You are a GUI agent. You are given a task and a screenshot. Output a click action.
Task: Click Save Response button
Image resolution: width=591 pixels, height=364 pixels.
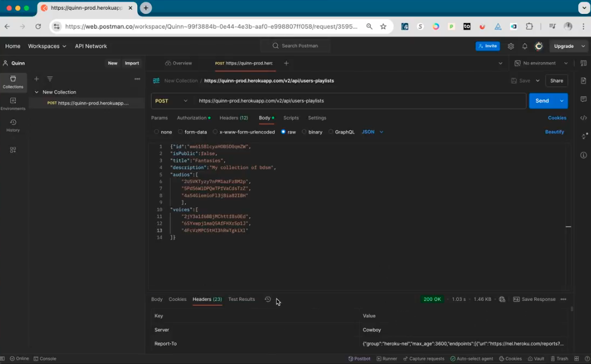click(535, 299)
